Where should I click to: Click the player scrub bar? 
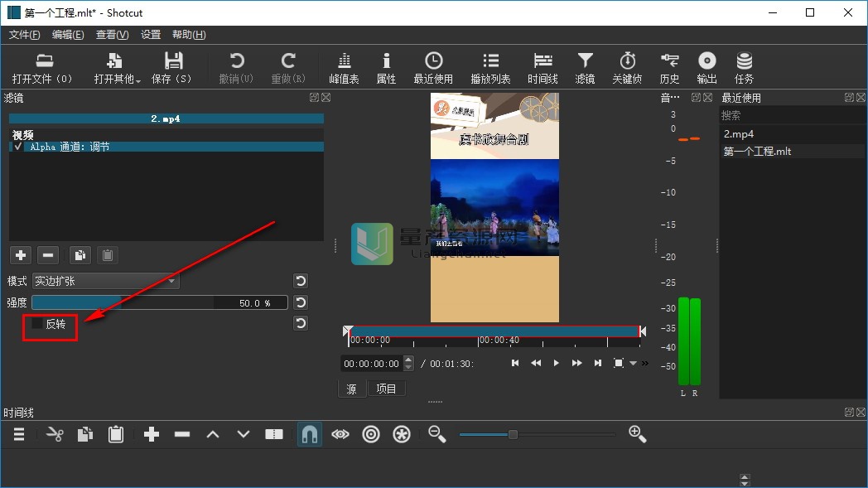[494, 331]
